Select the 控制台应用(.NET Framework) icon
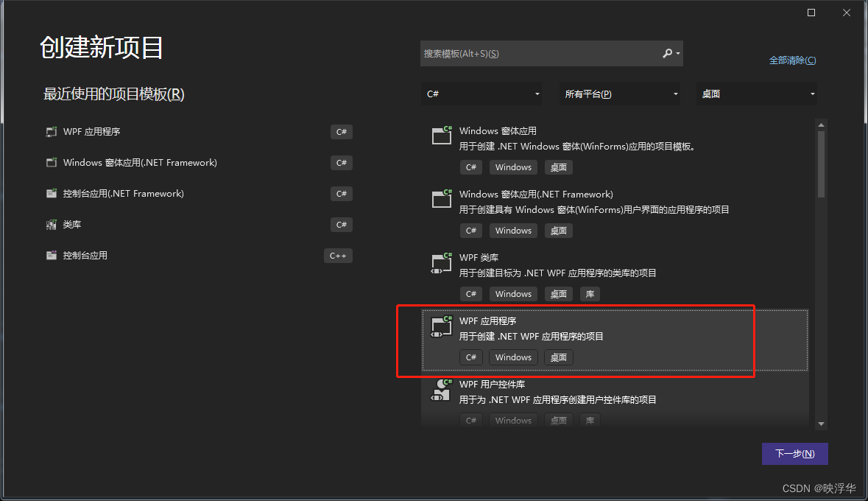The image size is (868, 501). pyautogui.click(x=51, y=193)
